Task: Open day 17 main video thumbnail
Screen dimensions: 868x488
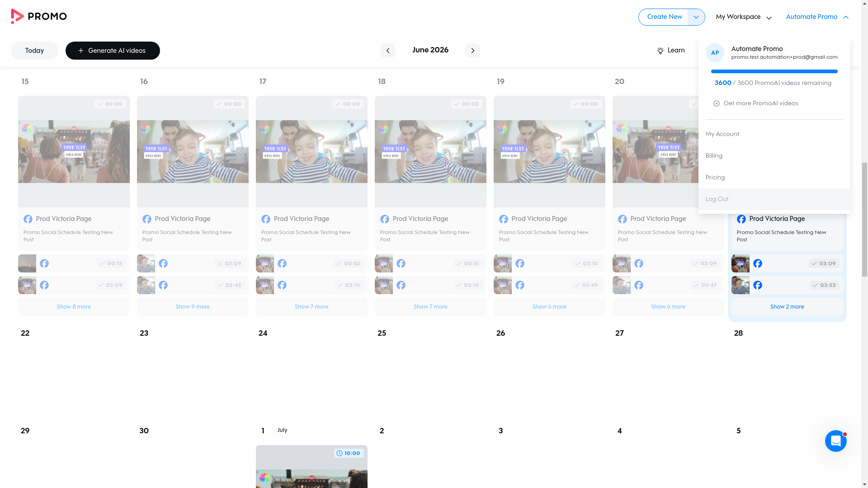Action: [x=311, y=151]
